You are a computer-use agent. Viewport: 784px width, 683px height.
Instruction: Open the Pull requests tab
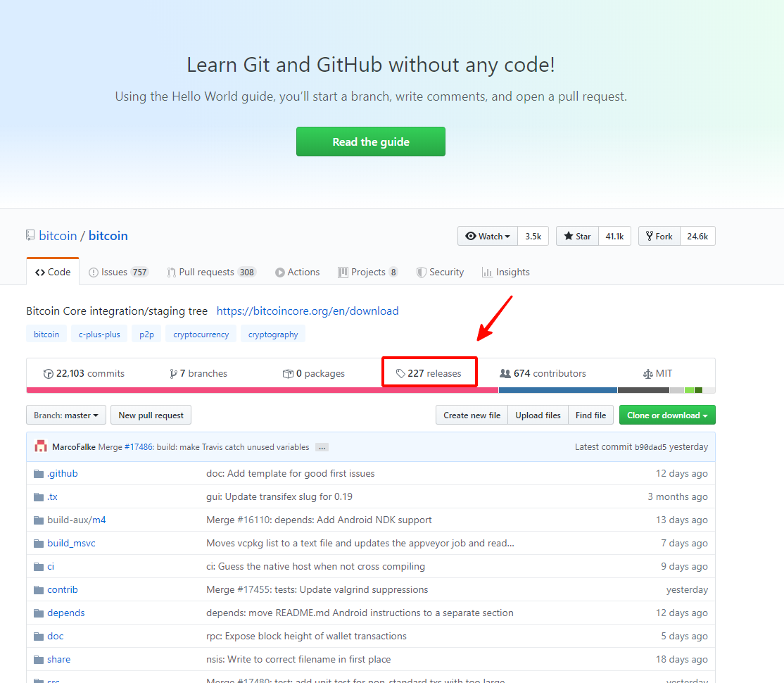click(x=212, y=272)
